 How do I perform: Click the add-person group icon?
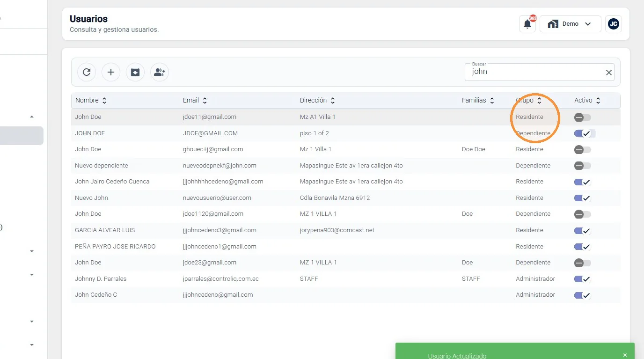pos(160,72)
